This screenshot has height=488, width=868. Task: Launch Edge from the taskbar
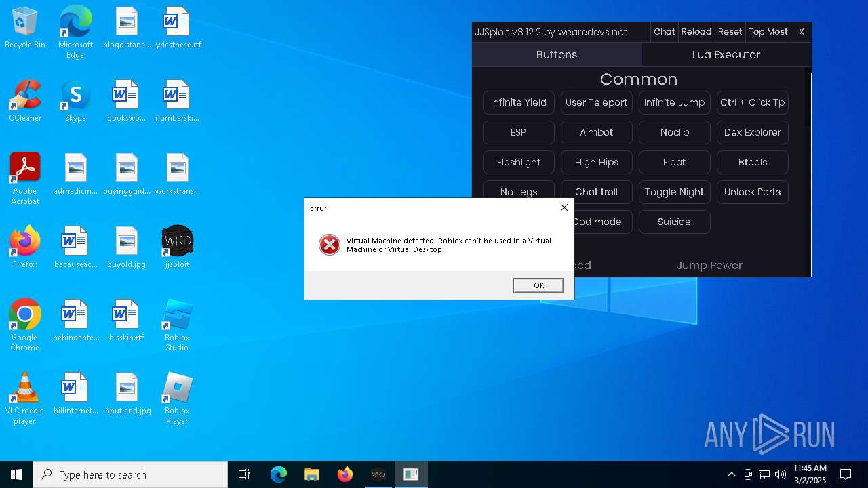pyautogui.click(x=279, y=474)
